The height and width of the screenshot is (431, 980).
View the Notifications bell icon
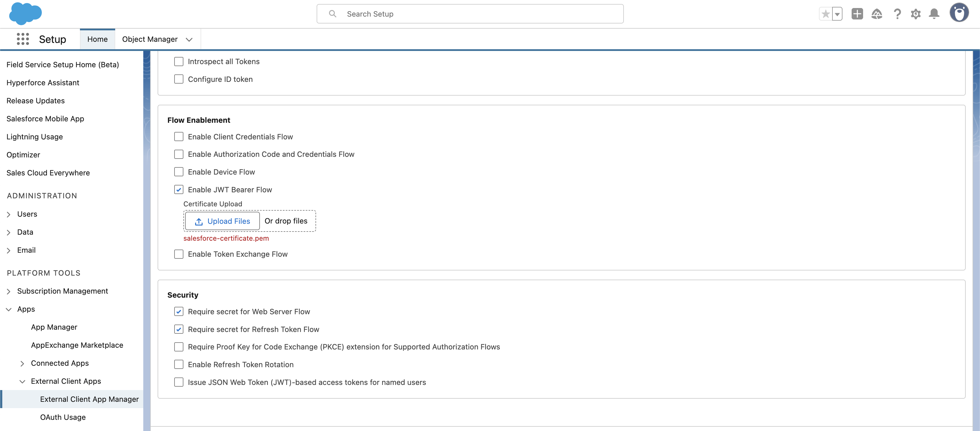click(934, 14)
